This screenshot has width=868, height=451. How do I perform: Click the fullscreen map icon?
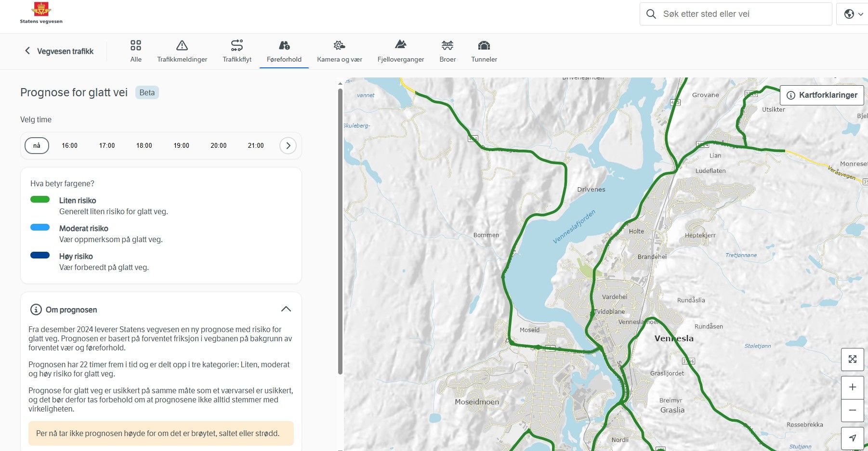(x=852, y=360)
